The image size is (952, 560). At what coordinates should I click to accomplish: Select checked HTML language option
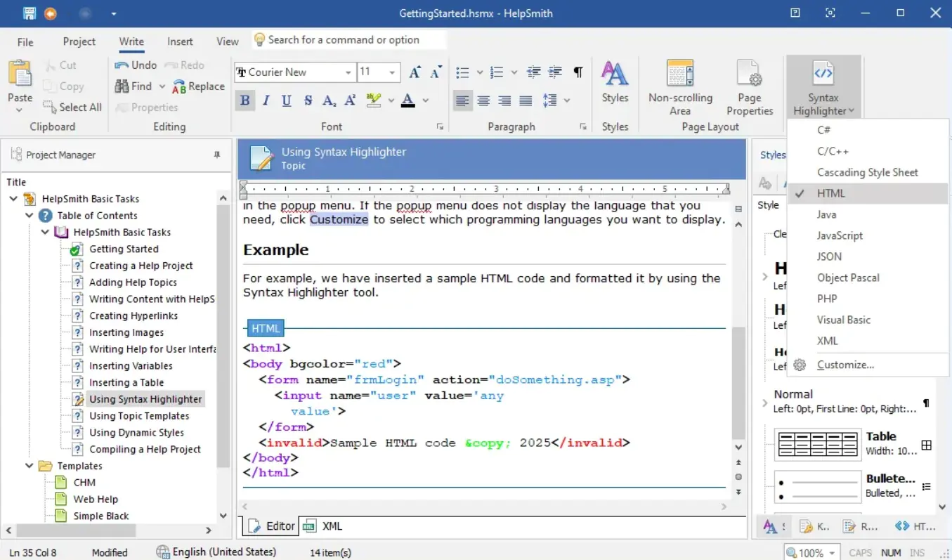[x=868, y=193]
